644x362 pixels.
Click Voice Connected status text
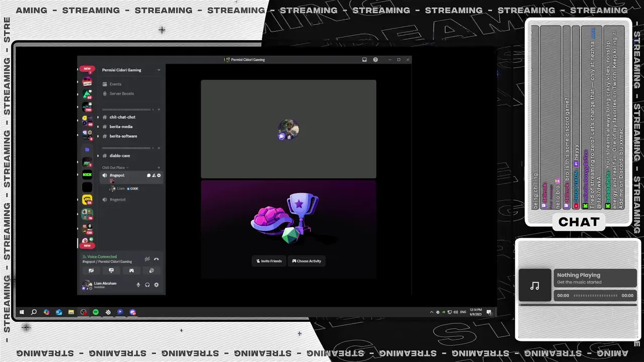(x=102, y=256)
